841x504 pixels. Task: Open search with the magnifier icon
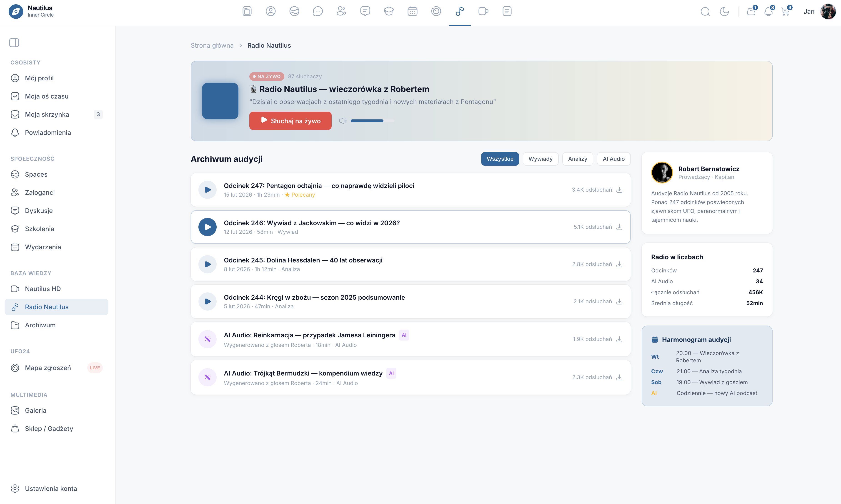coord(705,12)
